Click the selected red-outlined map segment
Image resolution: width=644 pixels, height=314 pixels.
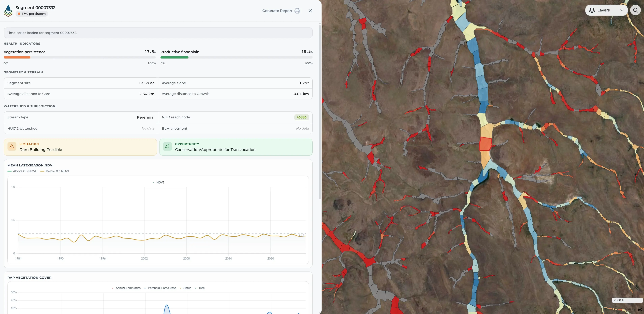click(486, 144)
